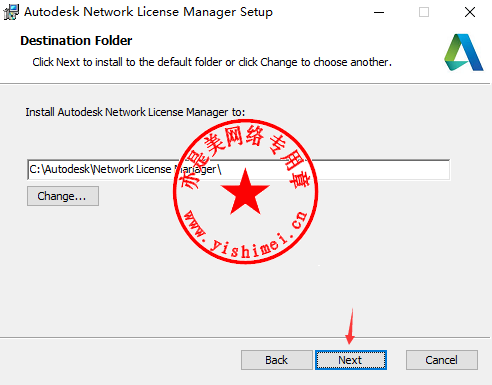The image size is (492, 385).
Task: Click the 'Click Next to install' instruction text
Action: pos(212,62)
